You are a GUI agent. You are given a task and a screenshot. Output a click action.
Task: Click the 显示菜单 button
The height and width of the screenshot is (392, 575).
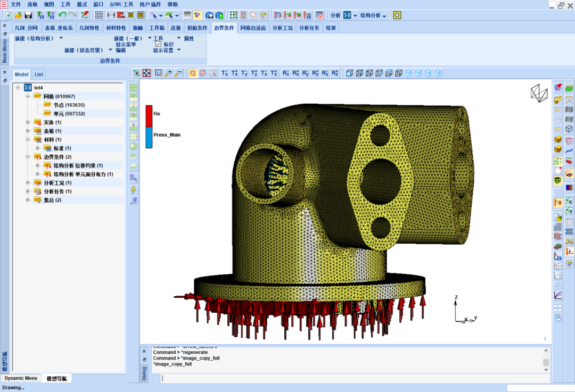(126, 44)
